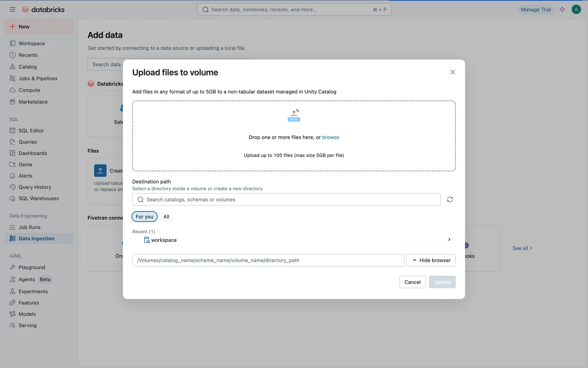The width and height of the screenshot is (588, 368).
Task: Click the browse link to pick files
Action: pyautogui.click(x=330, y=137)
